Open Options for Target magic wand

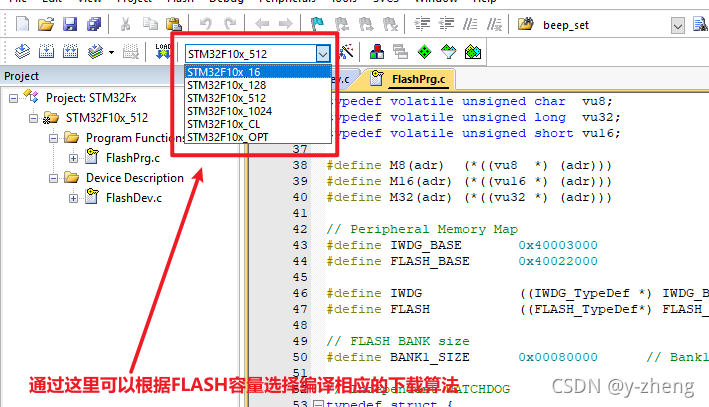click(346, 52)
